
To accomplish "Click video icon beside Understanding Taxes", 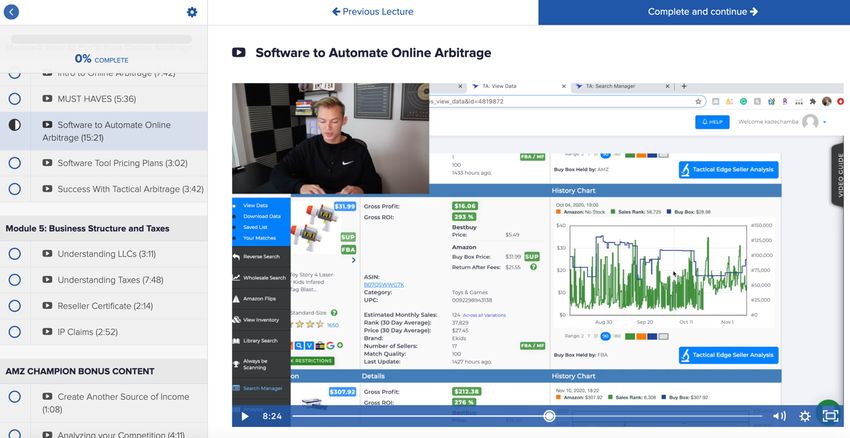I will tap(47, 280).
